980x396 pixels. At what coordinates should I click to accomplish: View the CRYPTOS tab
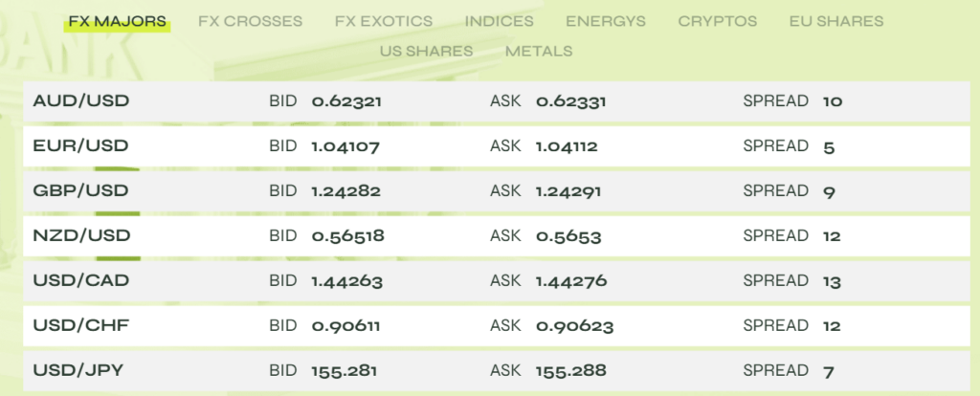717,21
